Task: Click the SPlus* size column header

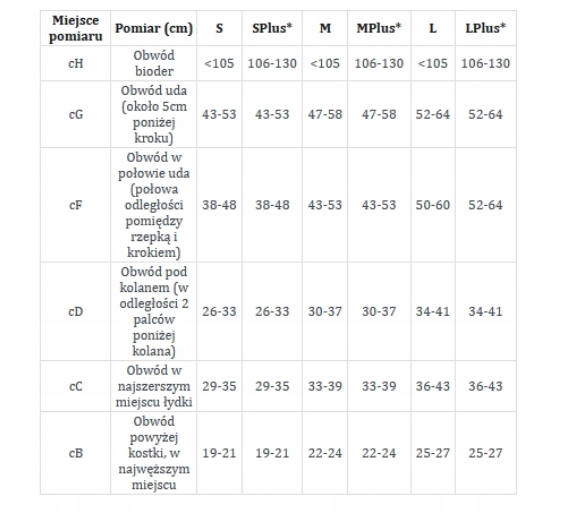Action: [272, 28]
